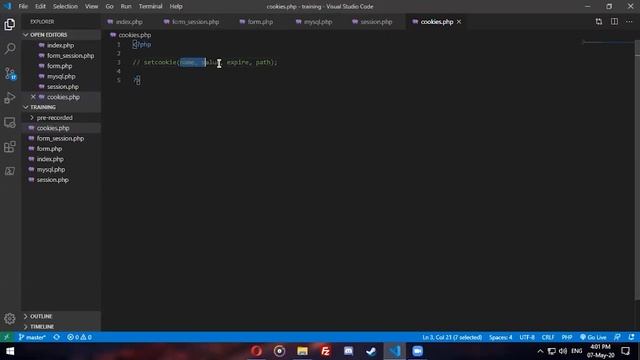Open the Run and Debug view
This screenshot has height=360, width=640.
10,98
